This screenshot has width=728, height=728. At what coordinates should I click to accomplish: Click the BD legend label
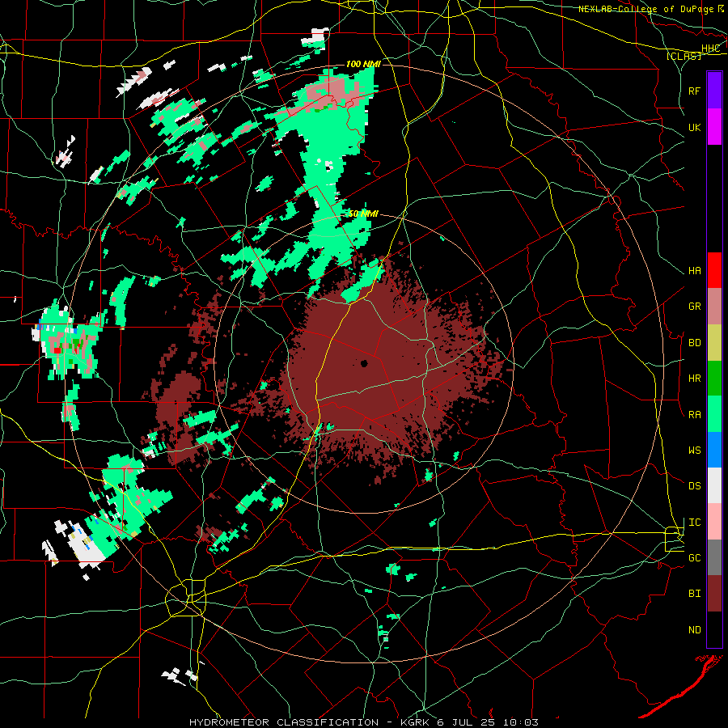[x=694, y=343]
